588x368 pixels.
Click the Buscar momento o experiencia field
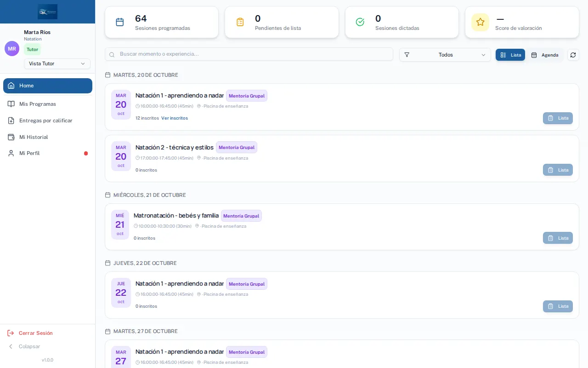click(249, 54)
